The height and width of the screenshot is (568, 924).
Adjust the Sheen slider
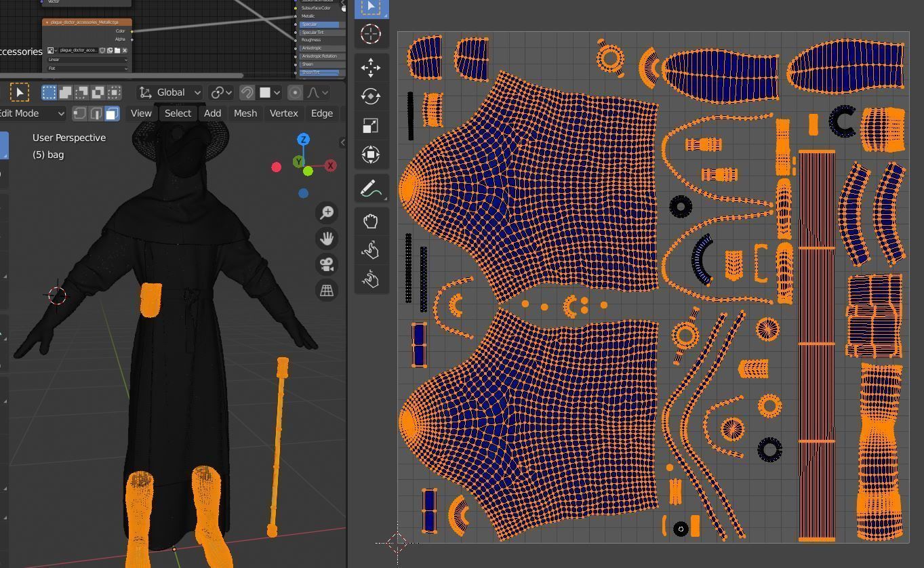(x=323, y=64)
